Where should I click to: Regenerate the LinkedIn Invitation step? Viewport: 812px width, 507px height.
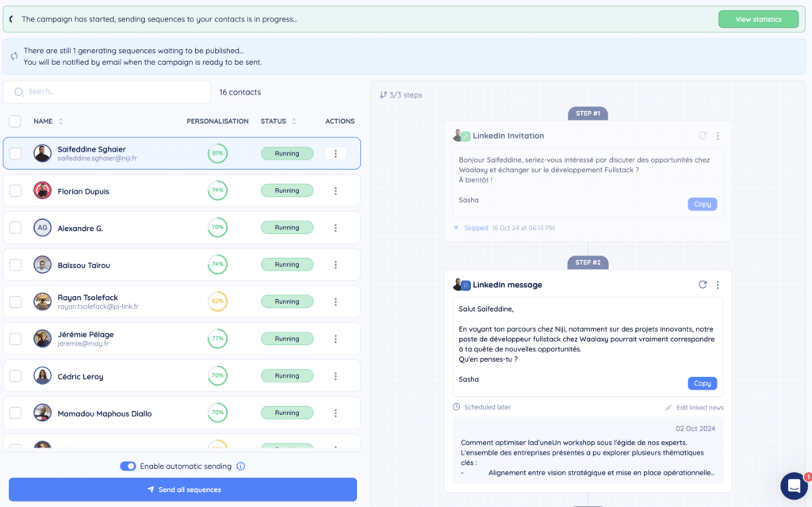(703, 136)
